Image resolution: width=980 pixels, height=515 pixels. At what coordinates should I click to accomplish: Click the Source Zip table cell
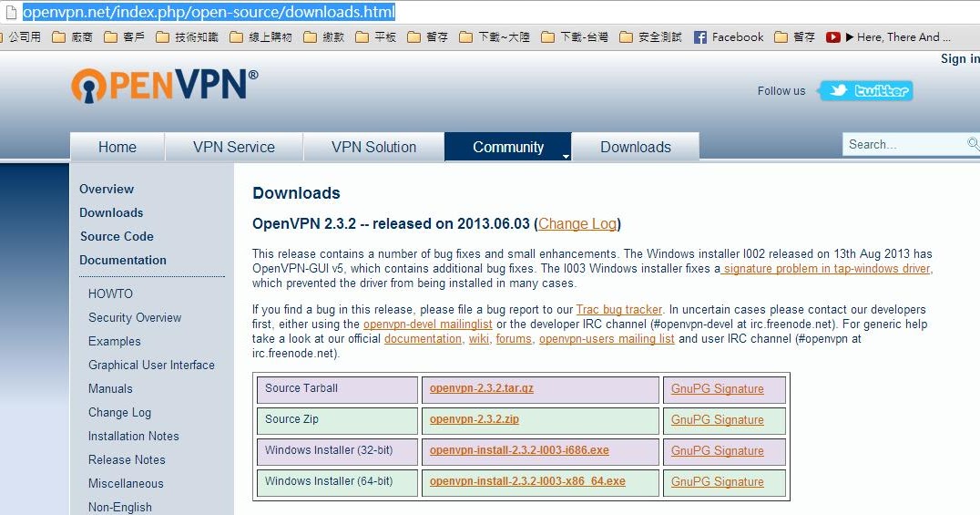[337, 420]
